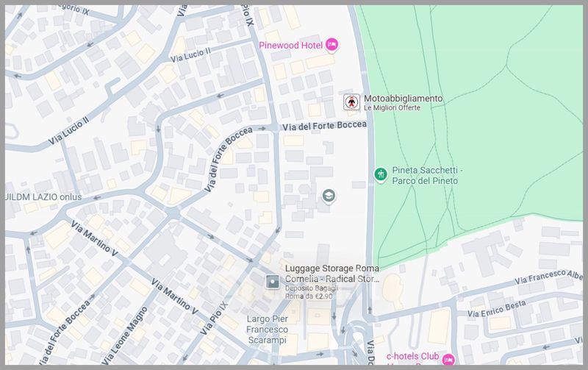
Task: Click the c-hotels Club pink hotel icon
Action: pos(448,359)
